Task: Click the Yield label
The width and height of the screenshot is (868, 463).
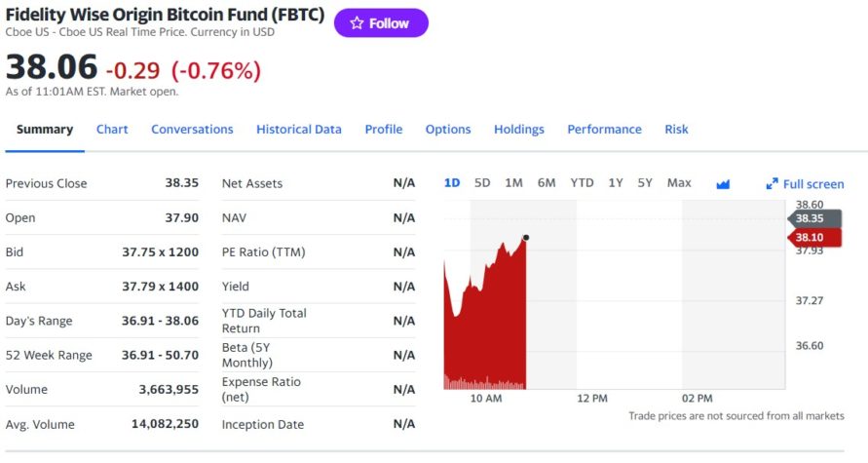Action: 236,287
